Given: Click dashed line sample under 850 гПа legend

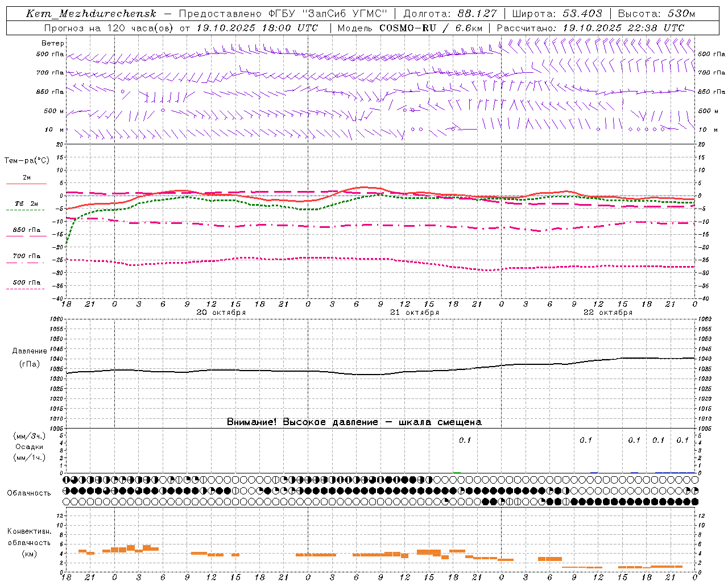Looking at the screenshot, I should [x=26, y=236].
